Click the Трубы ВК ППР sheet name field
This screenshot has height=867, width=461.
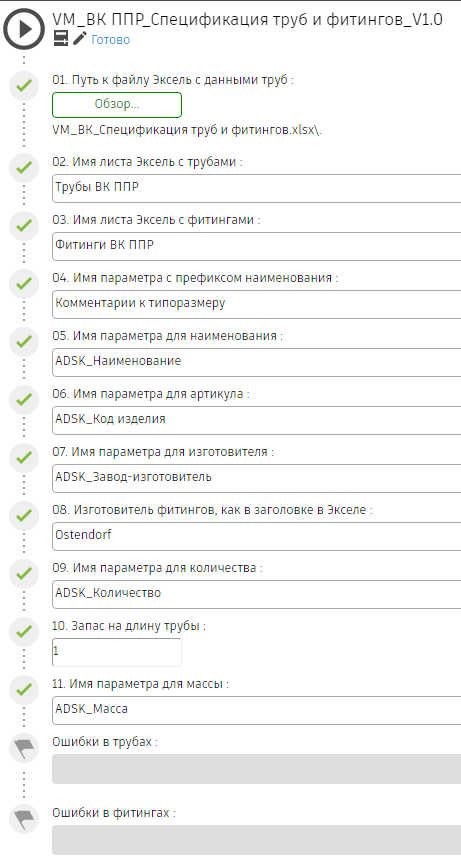tap(256, 189)
